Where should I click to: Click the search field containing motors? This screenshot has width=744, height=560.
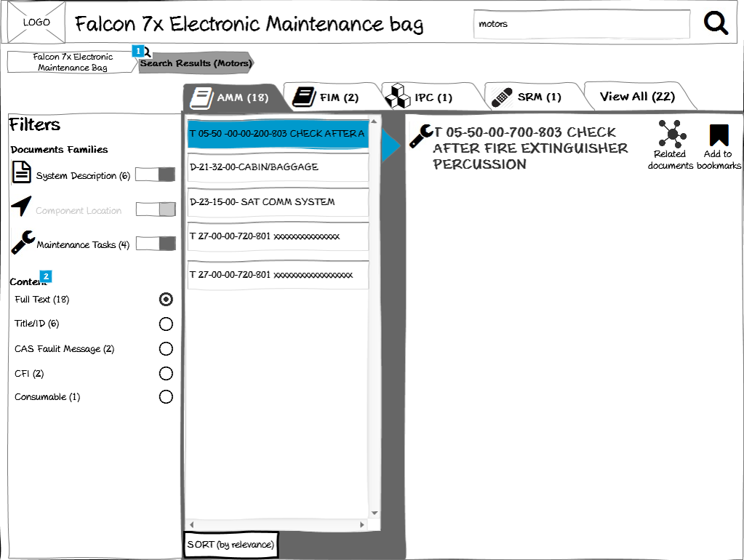pos(580,24)
